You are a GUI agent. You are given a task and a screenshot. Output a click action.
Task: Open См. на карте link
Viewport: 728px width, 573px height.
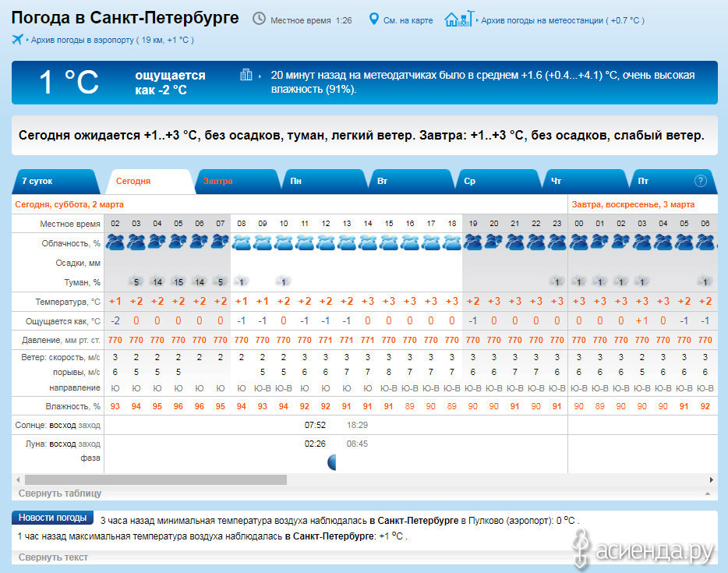408,20
